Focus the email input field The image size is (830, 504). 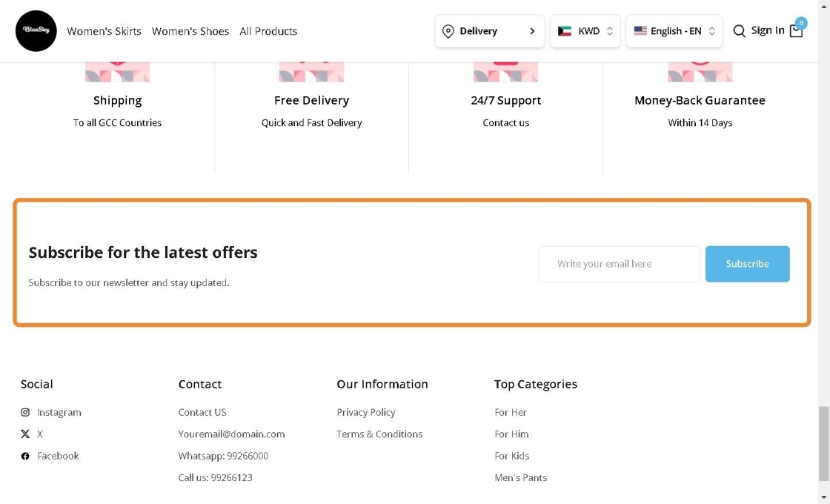click(x=619, y=264)
